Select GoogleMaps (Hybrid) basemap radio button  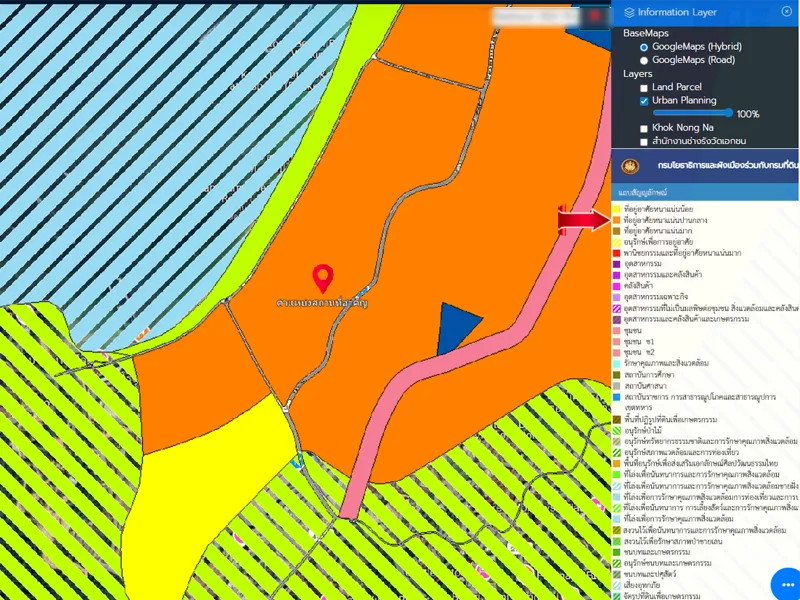(644, 47)
